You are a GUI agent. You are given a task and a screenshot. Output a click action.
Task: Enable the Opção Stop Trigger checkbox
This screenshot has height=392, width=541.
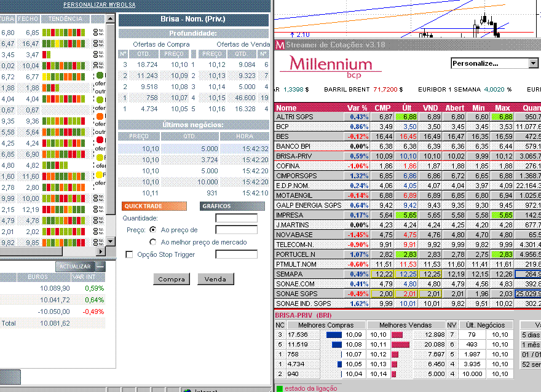[129, 254]
